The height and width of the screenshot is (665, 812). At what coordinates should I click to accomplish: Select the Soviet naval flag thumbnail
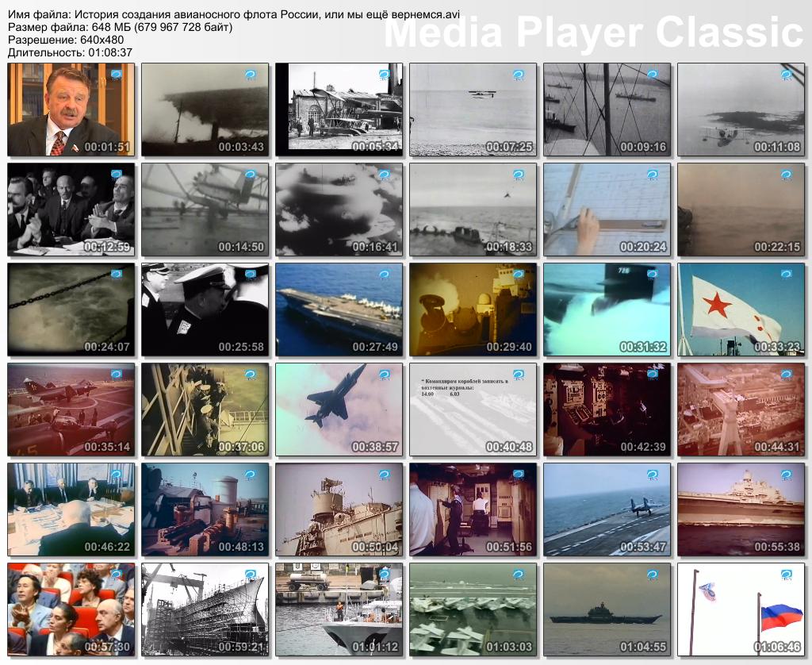click(741, 309)
